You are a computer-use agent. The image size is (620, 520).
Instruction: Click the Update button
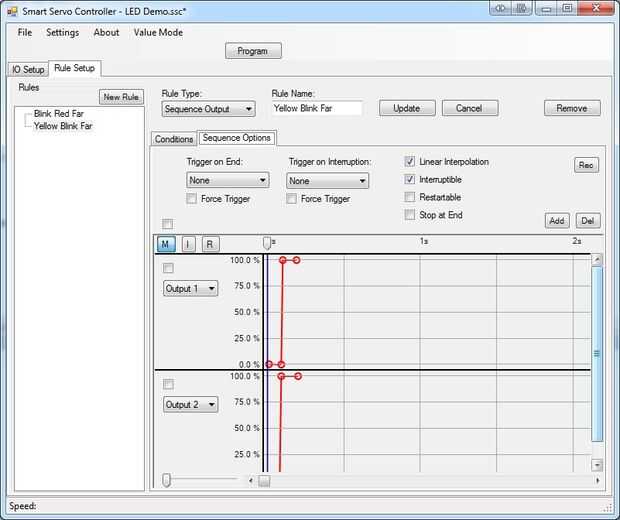coord(407,108)
